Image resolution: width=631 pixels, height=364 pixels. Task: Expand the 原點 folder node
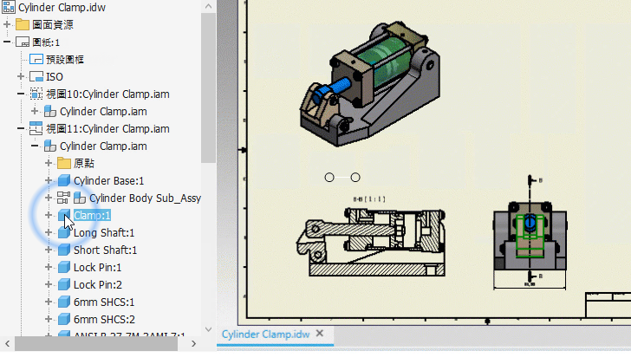(49, 163)
